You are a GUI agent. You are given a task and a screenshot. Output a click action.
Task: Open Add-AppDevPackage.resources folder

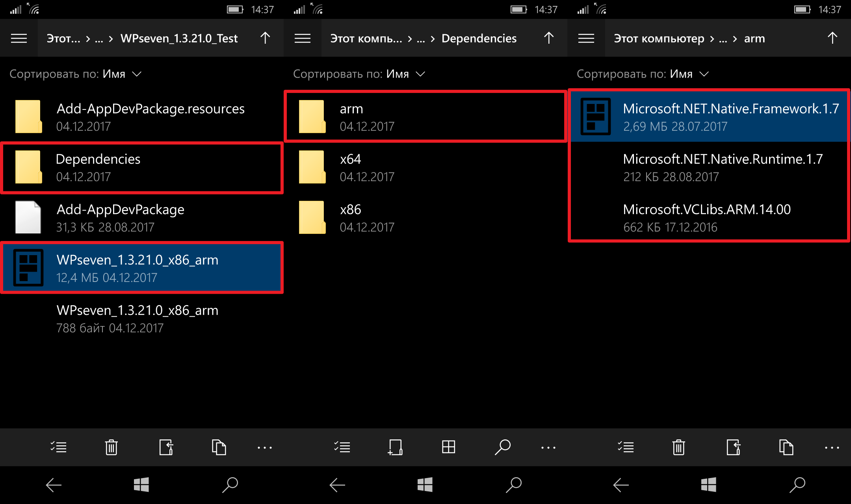pyautogui.click(x=142, y=117)
